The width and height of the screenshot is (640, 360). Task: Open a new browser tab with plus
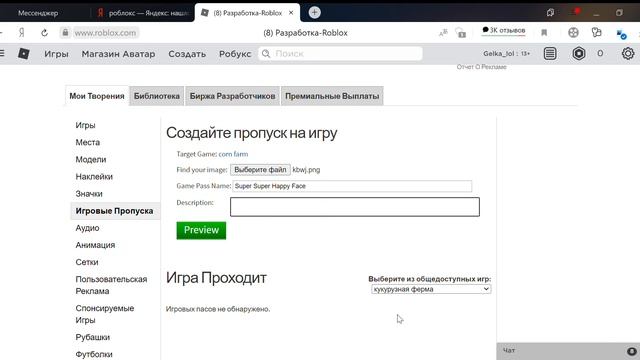click(x=314, y=13)
